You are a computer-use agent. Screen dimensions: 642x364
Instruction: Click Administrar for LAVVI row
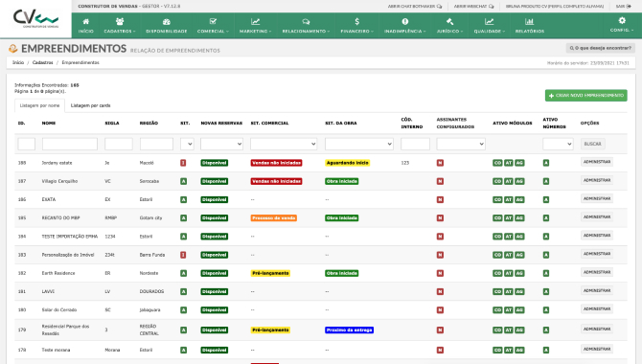click(x=597, y=291)
